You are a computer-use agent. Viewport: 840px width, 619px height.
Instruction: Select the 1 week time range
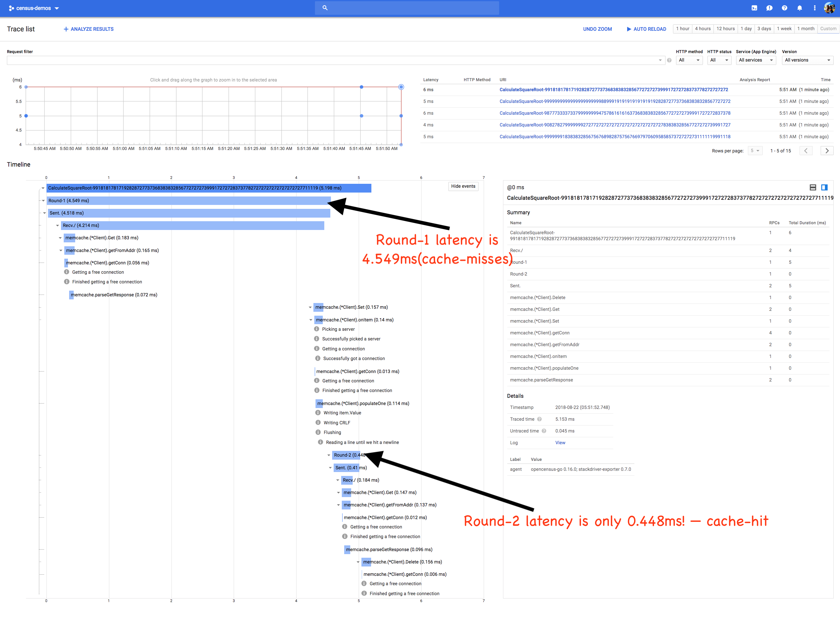pos(784,28)
